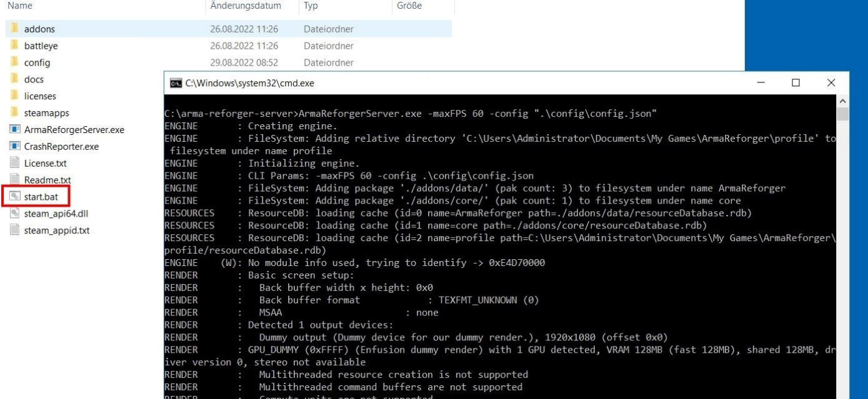This screenshot has height=399, width=868.
Task: Select the steamapps folder entry
Action: coord(46,113)
